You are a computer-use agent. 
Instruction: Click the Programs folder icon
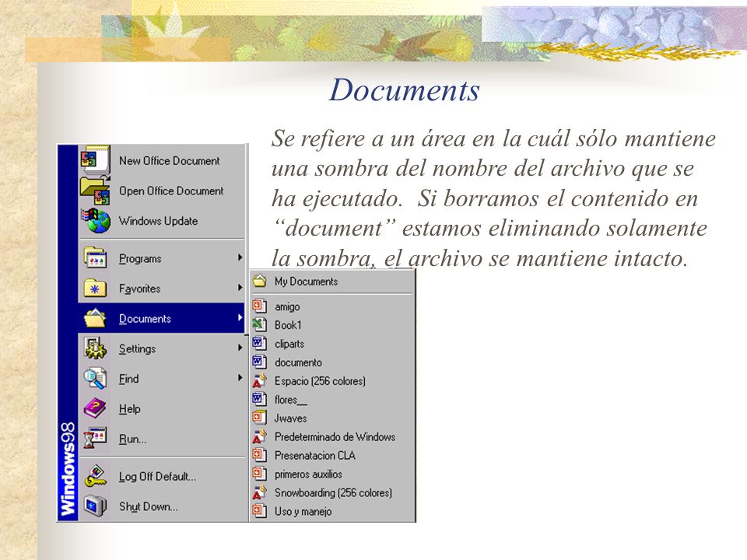tap(95, 258)
